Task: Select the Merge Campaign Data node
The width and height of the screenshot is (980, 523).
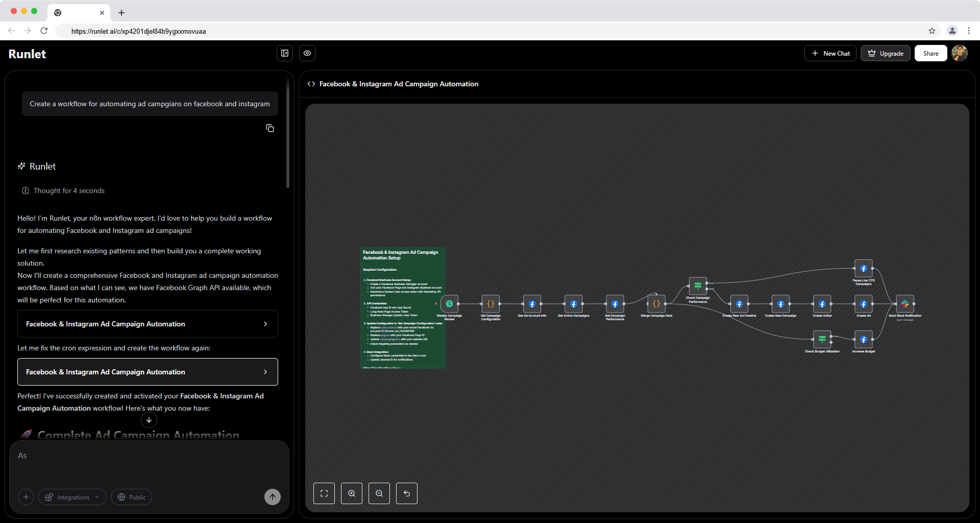Action: 656,304
